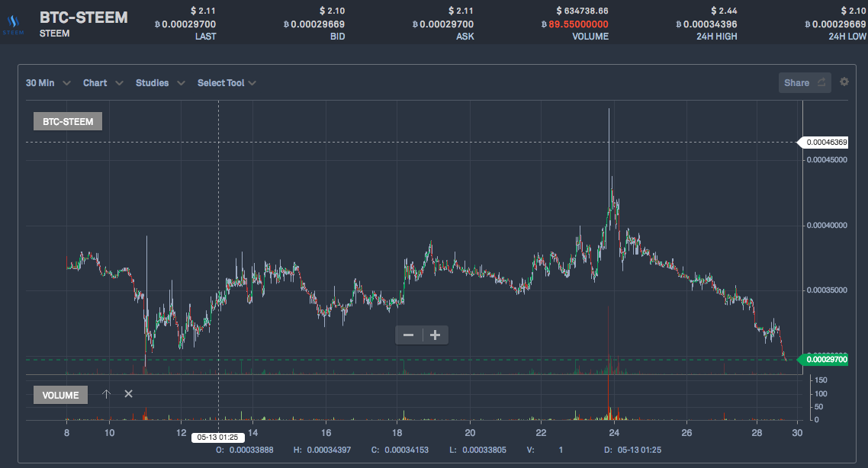The width and height of the screenshot is (868, 468).
Task: Click the 24H HIGH value 0.00034396
Action: pos(706,24)
